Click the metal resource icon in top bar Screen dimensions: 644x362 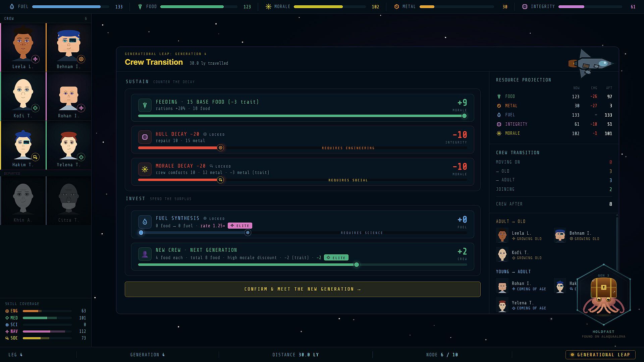[396, 7]
